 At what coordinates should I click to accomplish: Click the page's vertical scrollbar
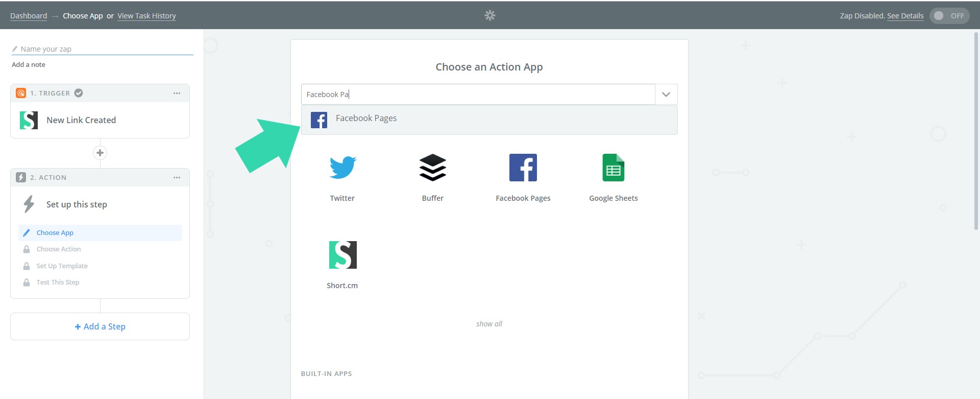976,128
